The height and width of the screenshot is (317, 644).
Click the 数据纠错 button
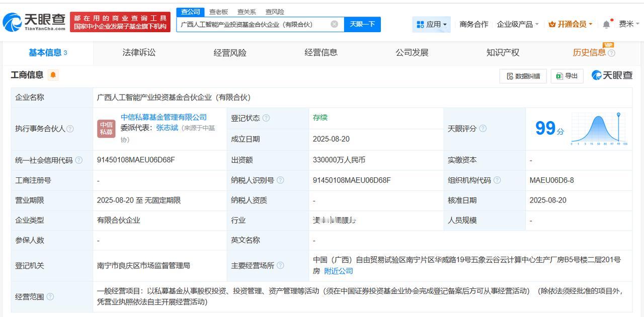(x=523, y=76)
